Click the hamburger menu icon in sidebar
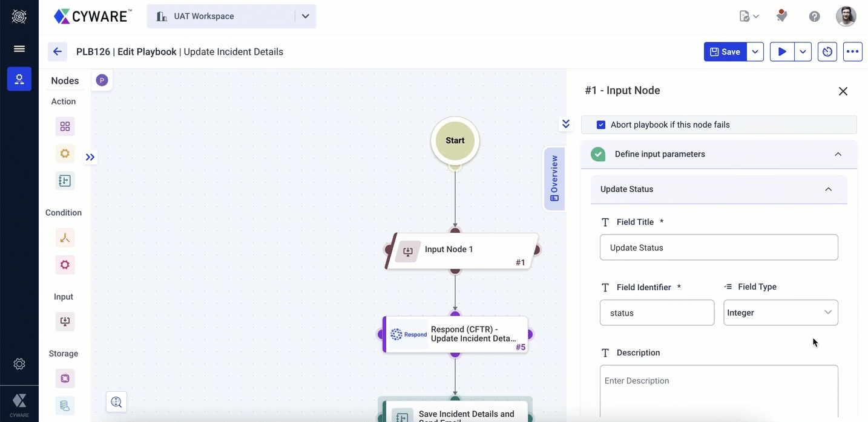This screenshot has height=422, width=868. click(19, 49)
